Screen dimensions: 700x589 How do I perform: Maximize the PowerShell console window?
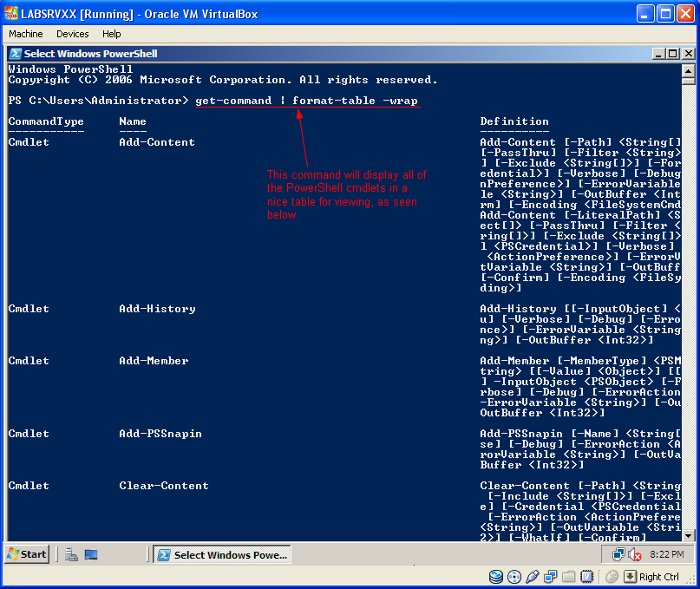pos(673,54)
